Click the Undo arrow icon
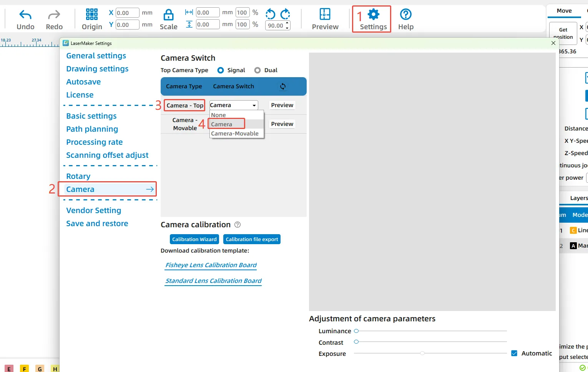 (25, 15)
